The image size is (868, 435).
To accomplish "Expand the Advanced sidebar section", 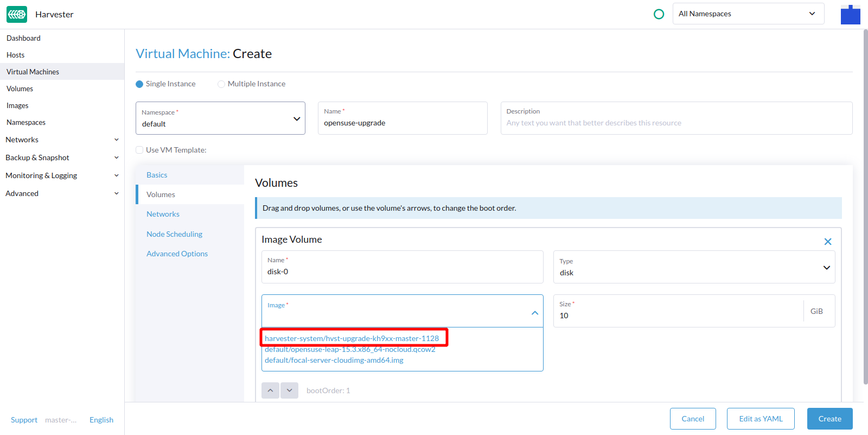I will pos(62,193).
